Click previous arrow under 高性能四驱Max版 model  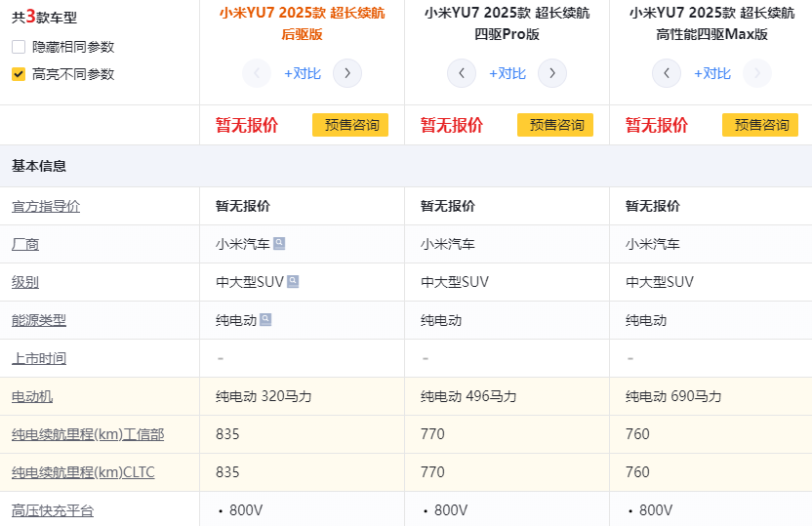click(667, 73)
